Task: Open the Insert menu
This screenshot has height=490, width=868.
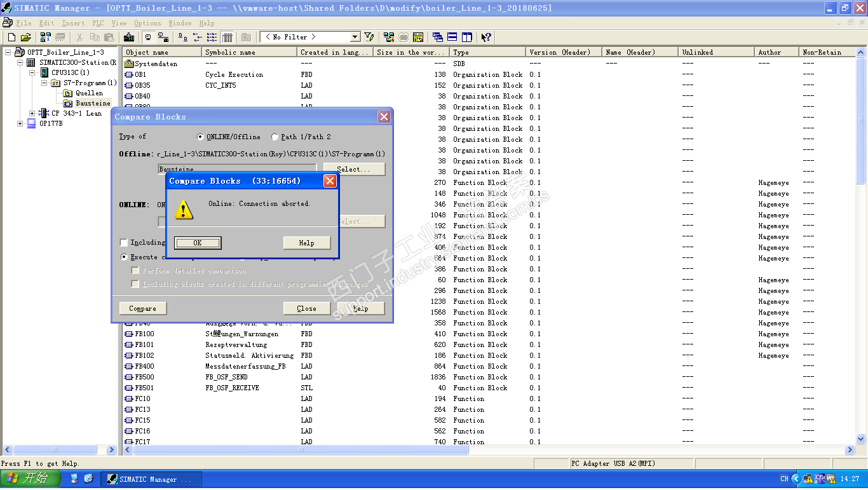Action: pos(73,24)
